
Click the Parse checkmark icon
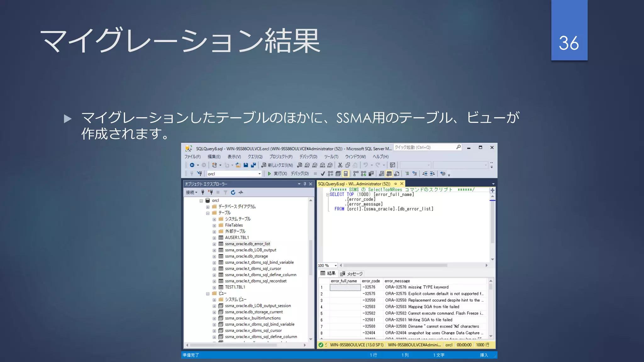pos(323,173)
